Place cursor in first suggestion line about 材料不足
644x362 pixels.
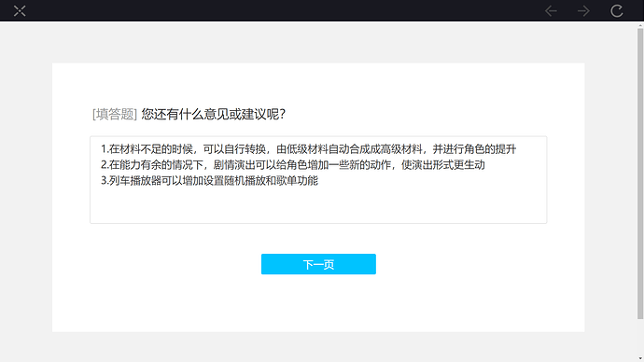[308, 149]
